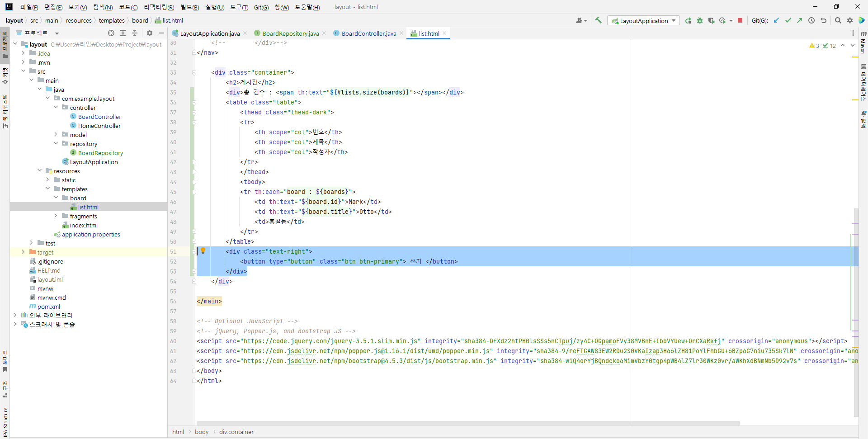Click the warnings count indicator showing 3

coord(814,46)
